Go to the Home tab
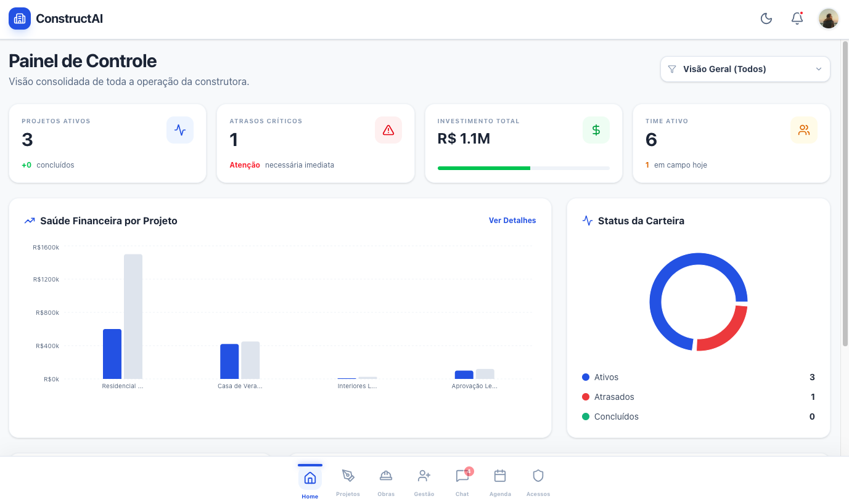 point(310,481)
